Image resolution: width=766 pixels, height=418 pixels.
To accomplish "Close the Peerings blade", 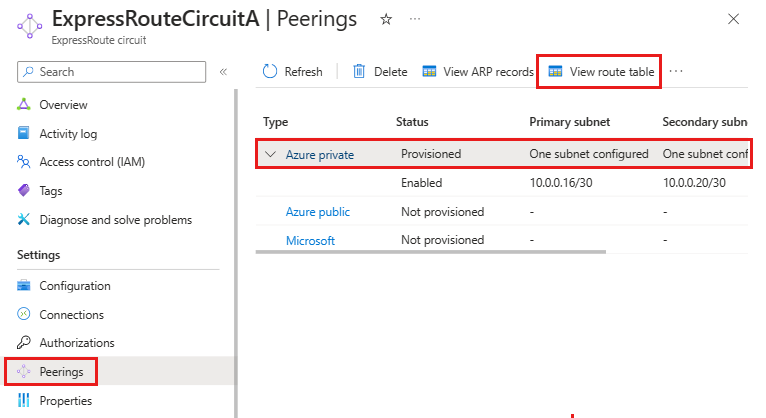I will pos(733,19).
